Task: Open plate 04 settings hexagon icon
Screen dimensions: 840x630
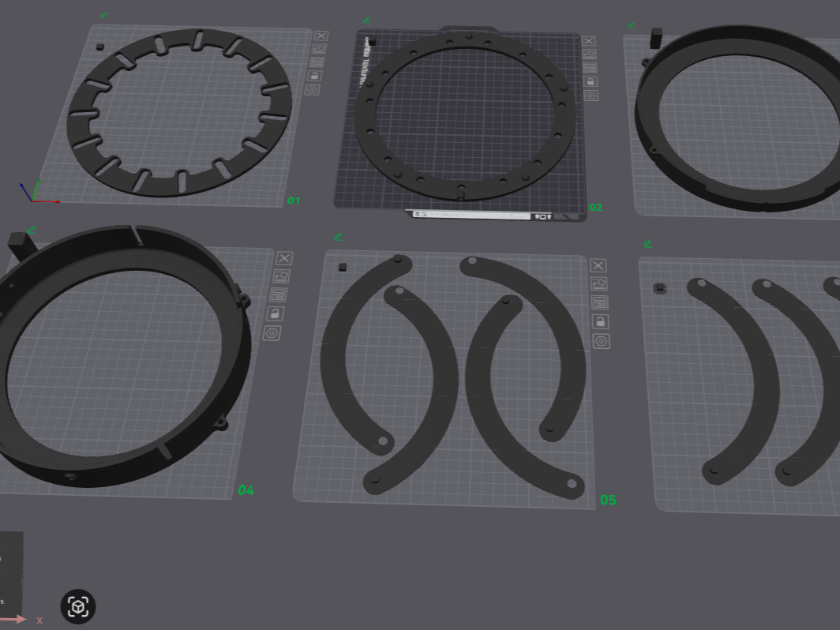Action: click(x=272, y=333)
